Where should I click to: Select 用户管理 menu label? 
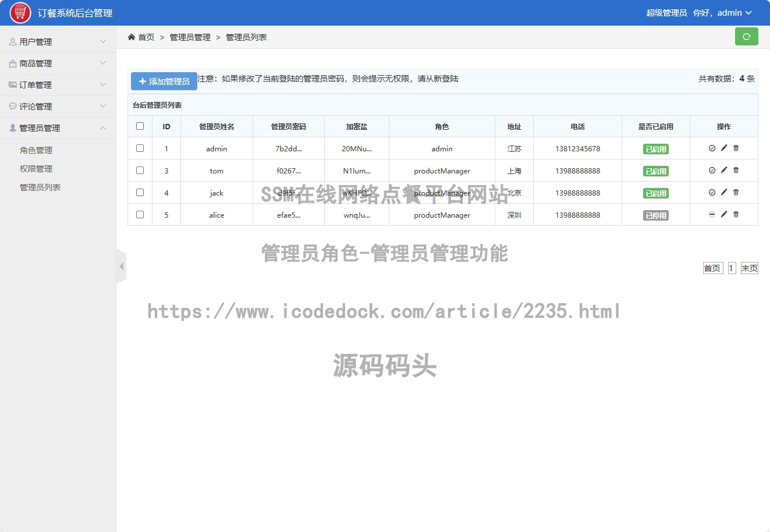(x=36, y=42)
